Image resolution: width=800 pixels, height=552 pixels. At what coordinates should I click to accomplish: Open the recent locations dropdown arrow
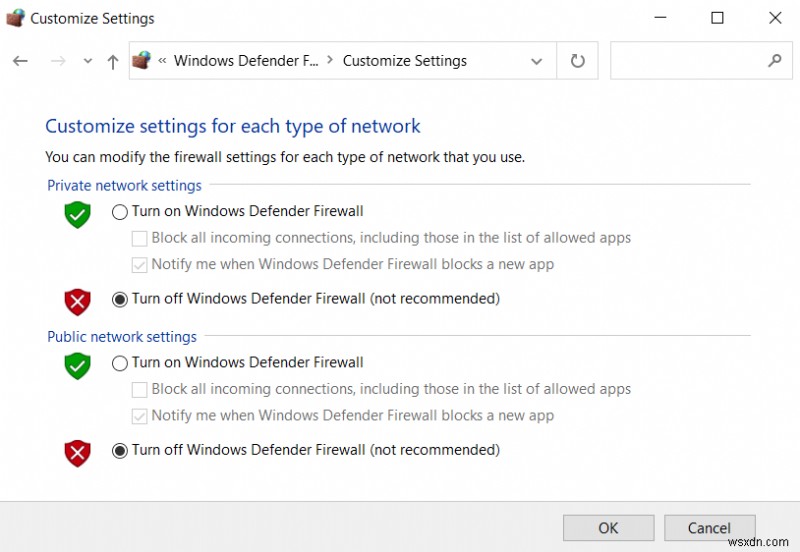[88, 61]
